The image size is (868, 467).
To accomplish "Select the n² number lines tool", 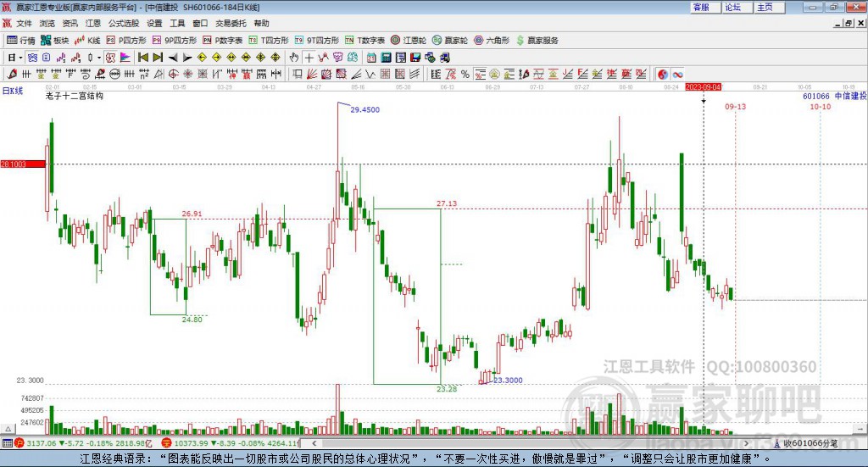I will (144, 74).
